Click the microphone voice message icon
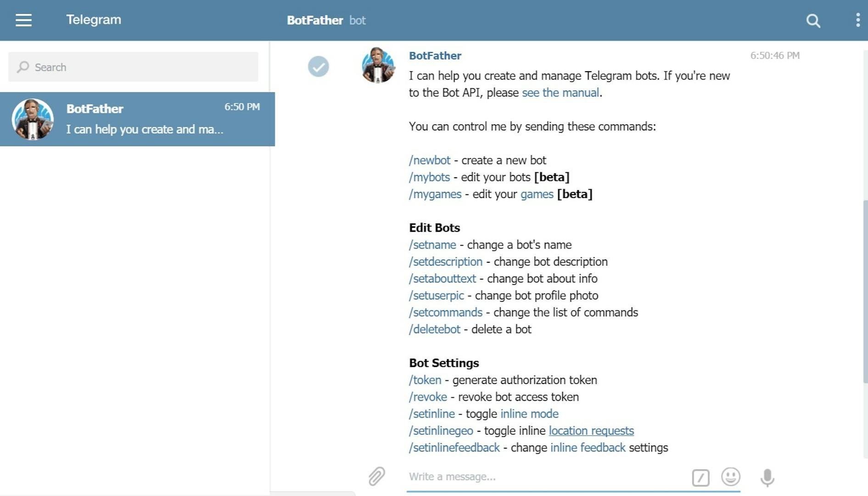Screen dimensions: 868x496 [767, 477]
